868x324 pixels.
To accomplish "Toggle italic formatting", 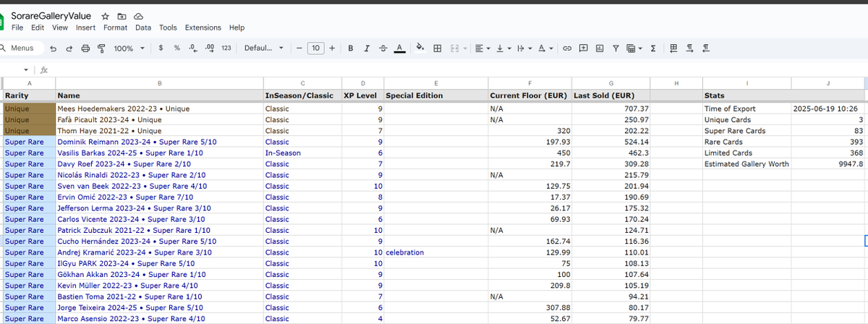I will [x=367, y=48].
